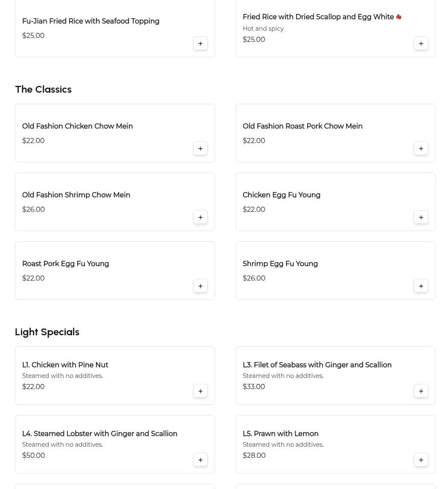Select The Classics section heading

[x=43, y=89]
